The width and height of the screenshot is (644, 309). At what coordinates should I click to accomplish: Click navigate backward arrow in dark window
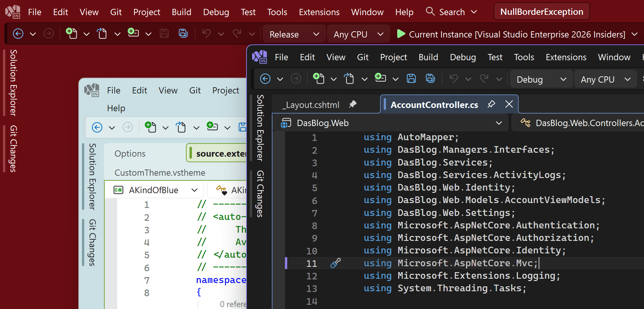point(265,79)
